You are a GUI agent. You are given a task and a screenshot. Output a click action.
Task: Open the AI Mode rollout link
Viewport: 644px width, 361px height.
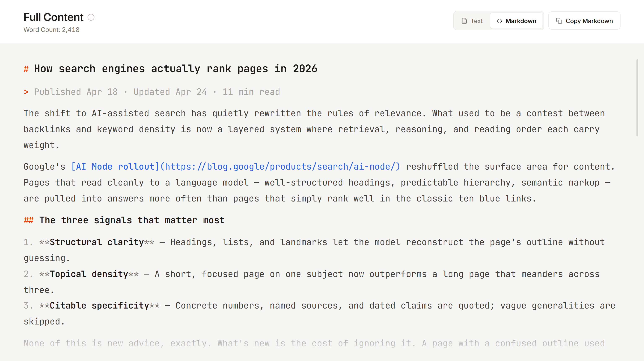[x=236, y=167]
